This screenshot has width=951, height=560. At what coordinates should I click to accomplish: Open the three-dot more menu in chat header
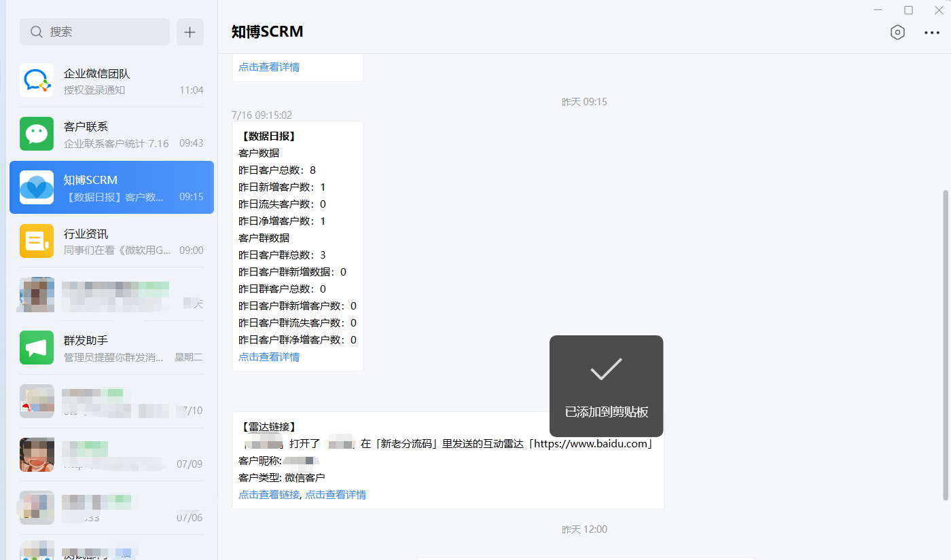932,32
